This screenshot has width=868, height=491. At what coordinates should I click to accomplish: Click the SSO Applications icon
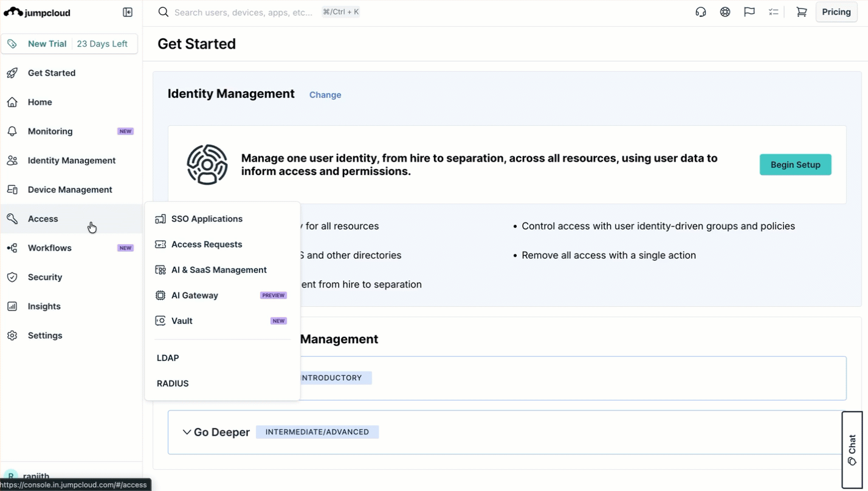[x=160, y=219]
